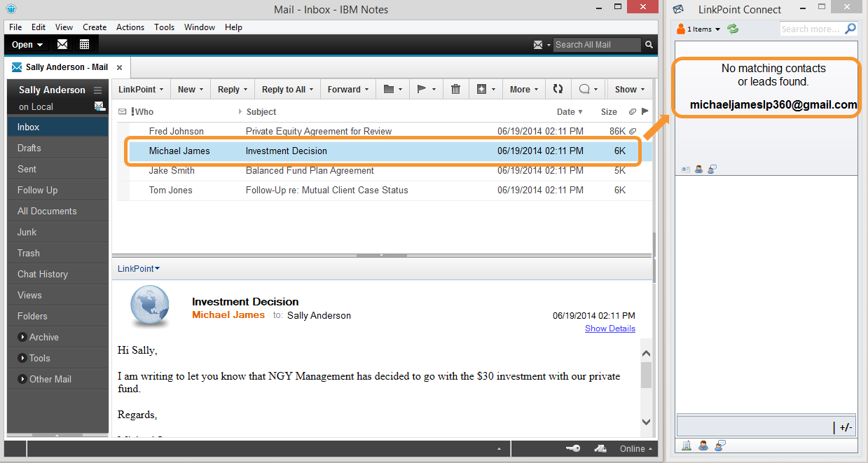Click the building icon at LinkPoint bottom
The image size is (868, 463).
(x=687, y=445)
